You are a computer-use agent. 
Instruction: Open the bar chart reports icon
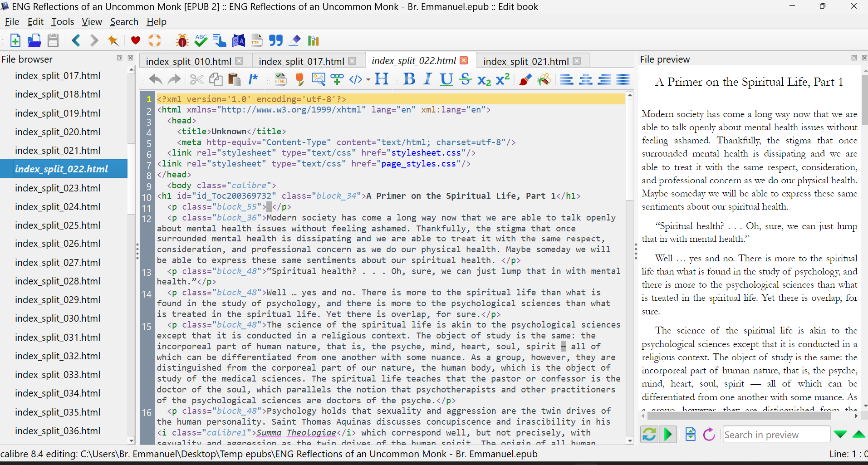pyautogui.click(x=314, y=41)
